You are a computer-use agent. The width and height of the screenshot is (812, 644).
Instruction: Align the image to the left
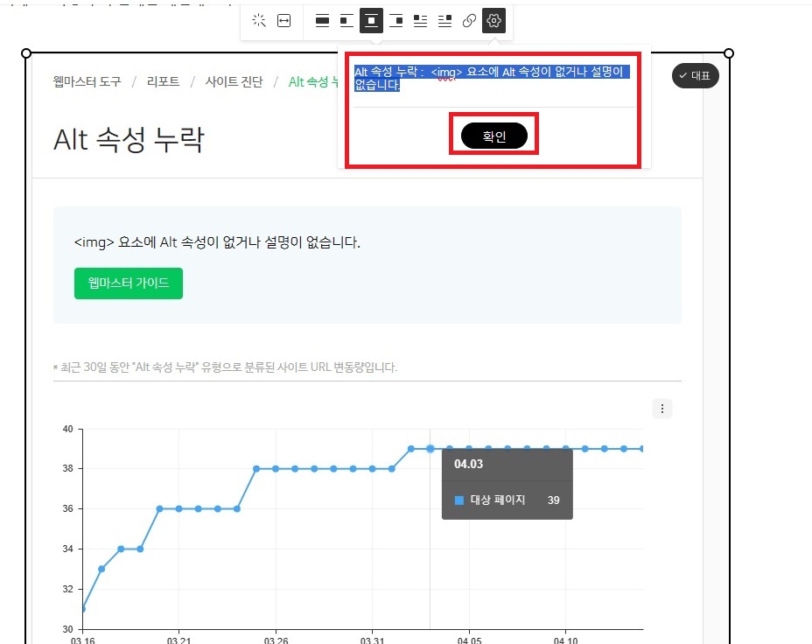point(347,20)
